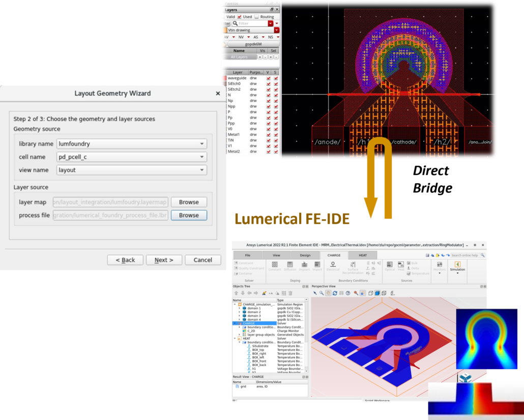Viewport: 524px width, 420px height.
Task: Add a Heat source
Action: click(400, 265)
